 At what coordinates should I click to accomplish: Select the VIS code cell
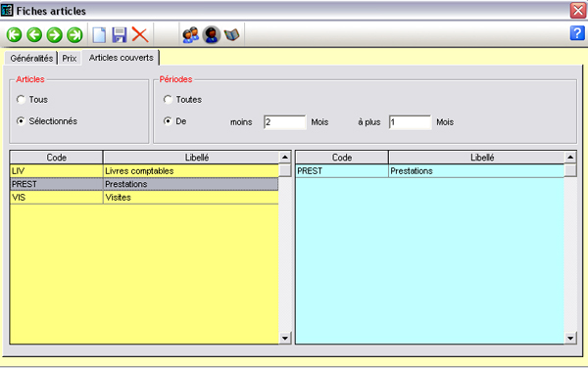(56, 198)
